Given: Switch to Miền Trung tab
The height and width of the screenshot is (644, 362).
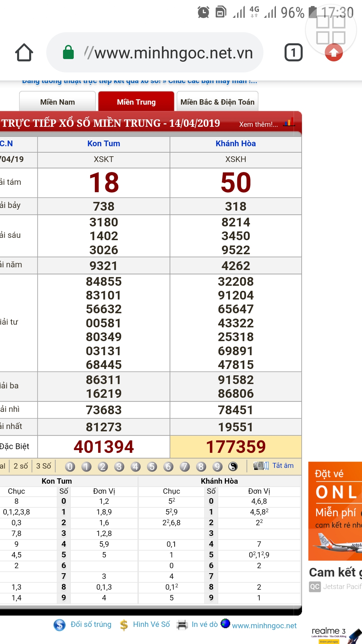Looking at the screenshot, I should tap(136, 101).
